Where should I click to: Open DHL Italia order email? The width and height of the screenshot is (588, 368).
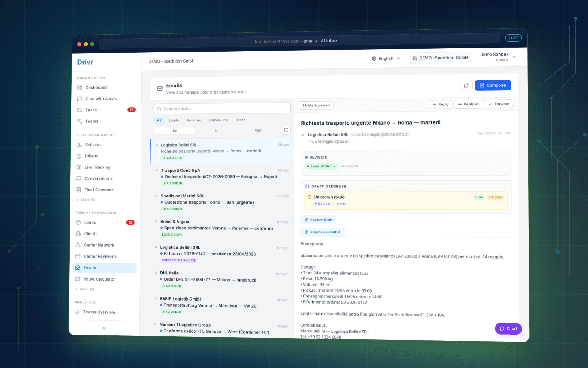tap(221, 280)
